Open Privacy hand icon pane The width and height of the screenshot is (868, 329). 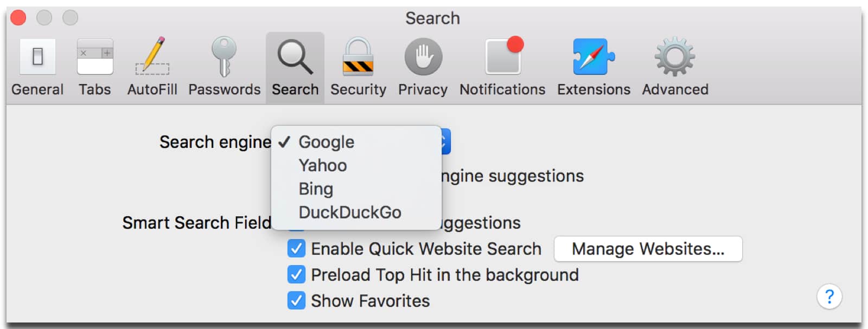pyautogui.click(x=423, y=66)
